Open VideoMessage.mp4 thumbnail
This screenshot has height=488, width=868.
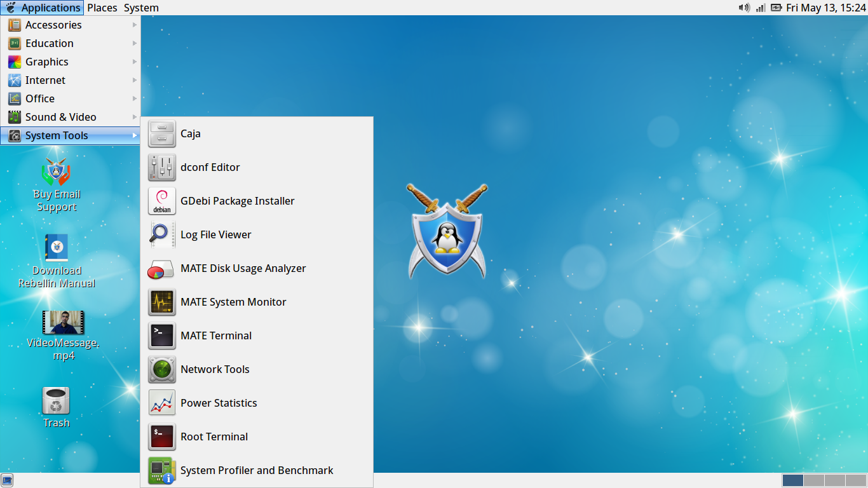pyautogui.click(x=63, y=323)
